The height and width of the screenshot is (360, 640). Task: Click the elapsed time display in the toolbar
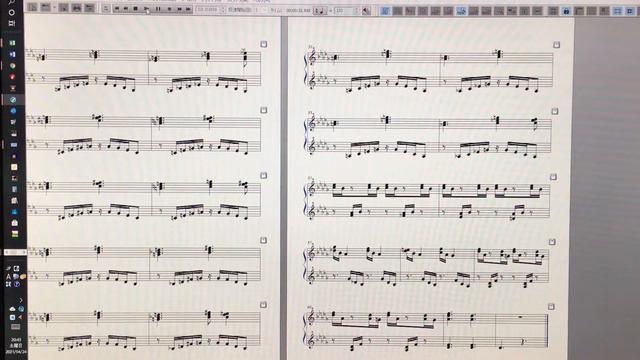pyautogui.click(x=298, y=10)
